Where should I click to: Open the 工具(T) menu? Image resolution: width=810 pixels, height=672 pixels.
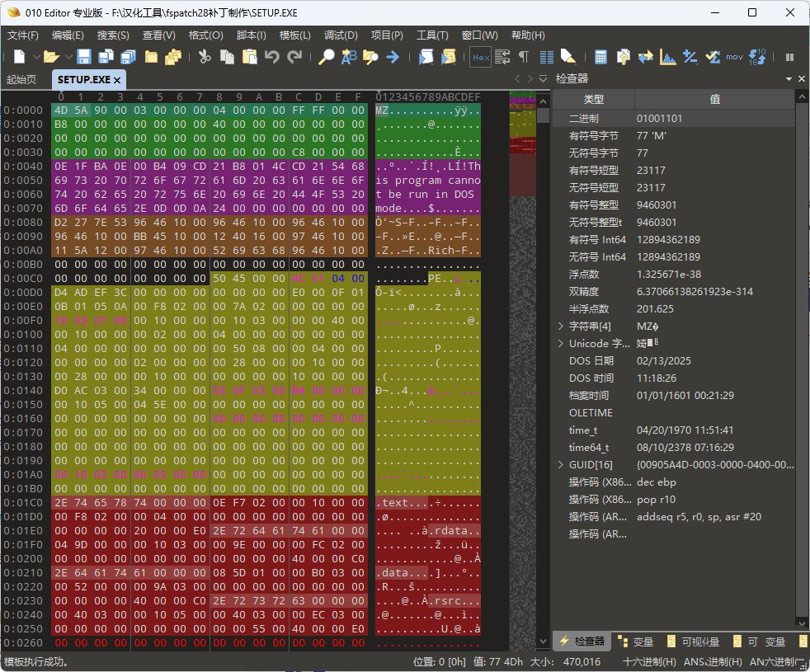tap(432, 35)
